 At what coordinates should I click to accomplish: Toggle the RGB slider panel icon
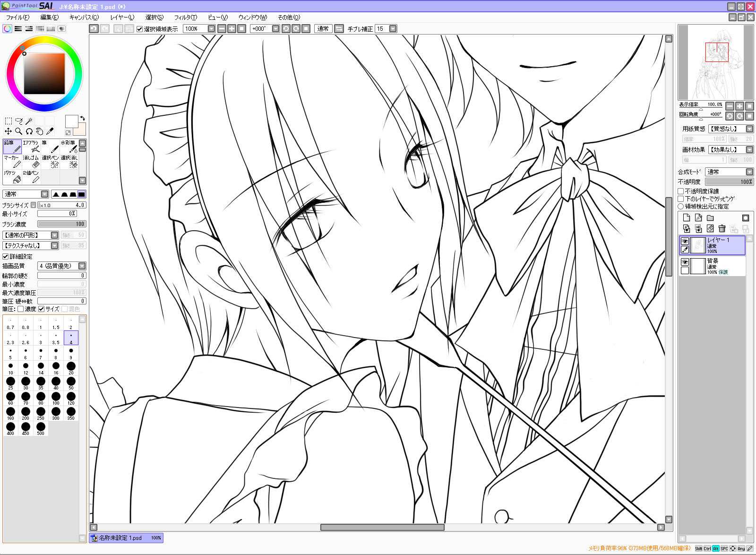click(x=18, y=29)
